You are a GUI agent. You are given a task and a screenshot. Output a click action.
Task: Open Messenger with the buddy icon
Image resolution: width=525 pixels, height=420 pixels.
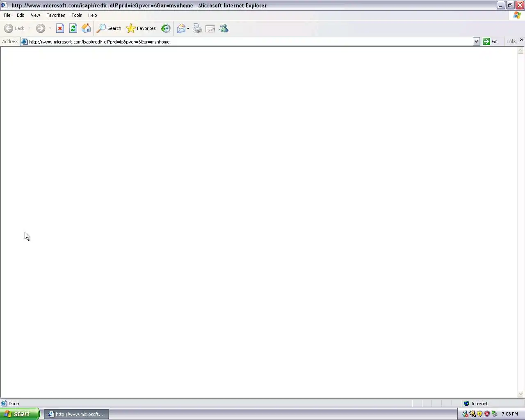coord(224,28)
